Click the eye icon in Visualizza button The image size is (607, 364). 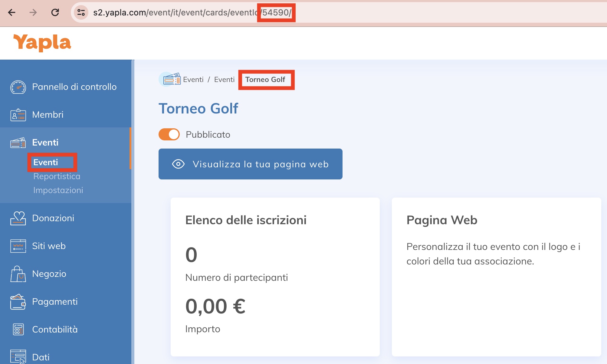[178, 164]
